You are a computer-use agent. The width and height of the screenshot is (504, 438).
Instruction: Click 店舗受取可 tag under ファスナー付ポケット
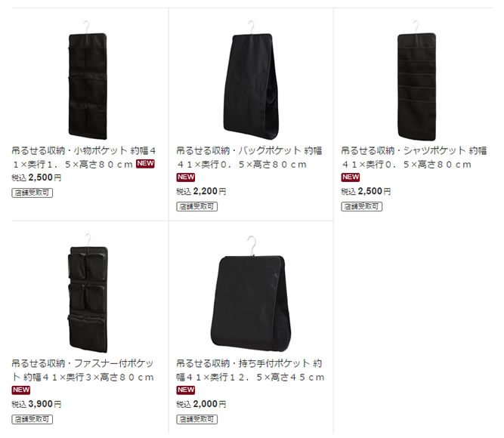(32, 419)
